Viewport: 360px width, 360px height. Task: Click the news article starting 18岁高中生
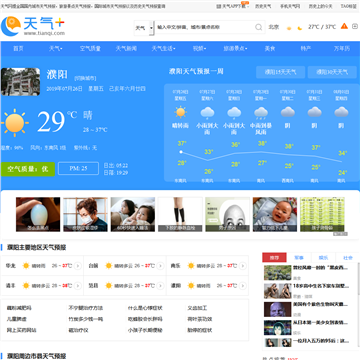(x=306, y=290)
